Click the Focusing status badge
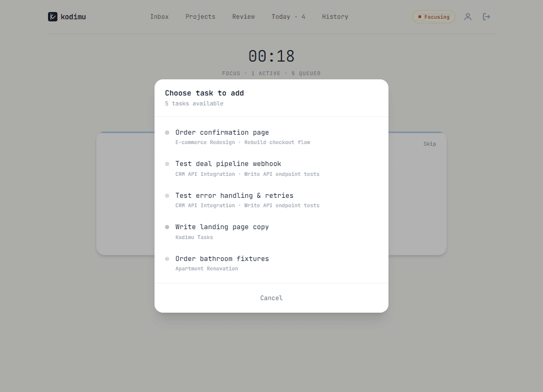 point(434,17)
